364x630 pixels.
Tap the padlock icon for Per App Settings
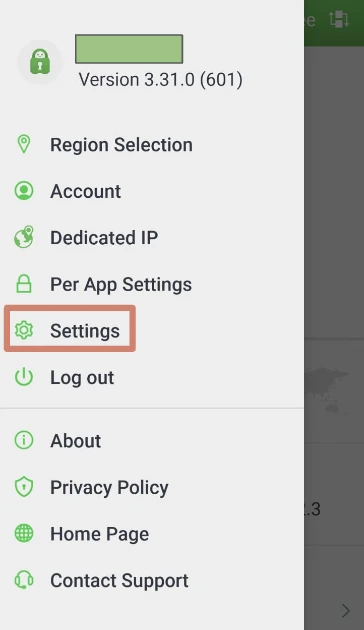click(x=24, y=284)
